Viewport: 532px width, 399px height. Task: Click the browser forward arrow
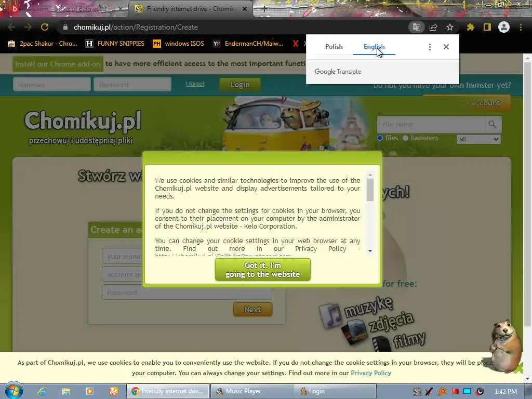[28, 27]
